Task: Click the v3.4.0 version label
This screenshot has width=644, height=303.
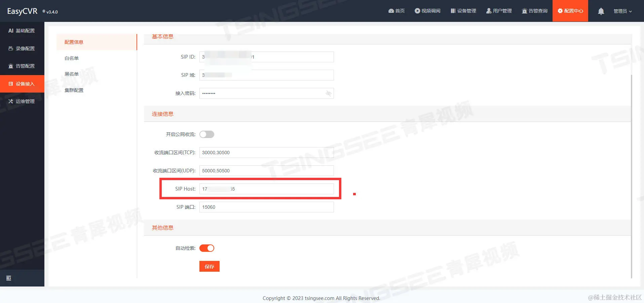Action: click(52, 12)
